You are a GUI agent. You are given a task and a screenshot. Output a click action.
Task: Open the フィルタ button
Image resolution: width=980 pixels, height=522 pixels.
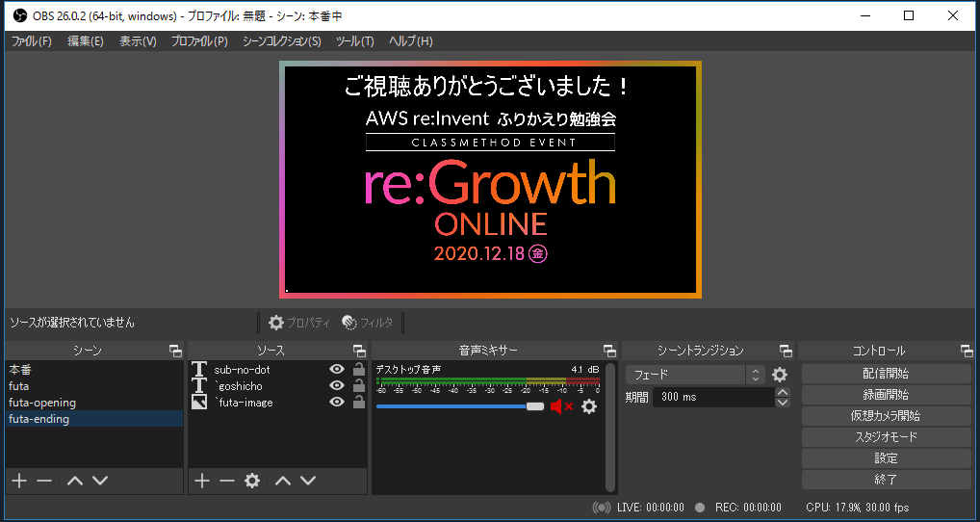tap(368, 323)
